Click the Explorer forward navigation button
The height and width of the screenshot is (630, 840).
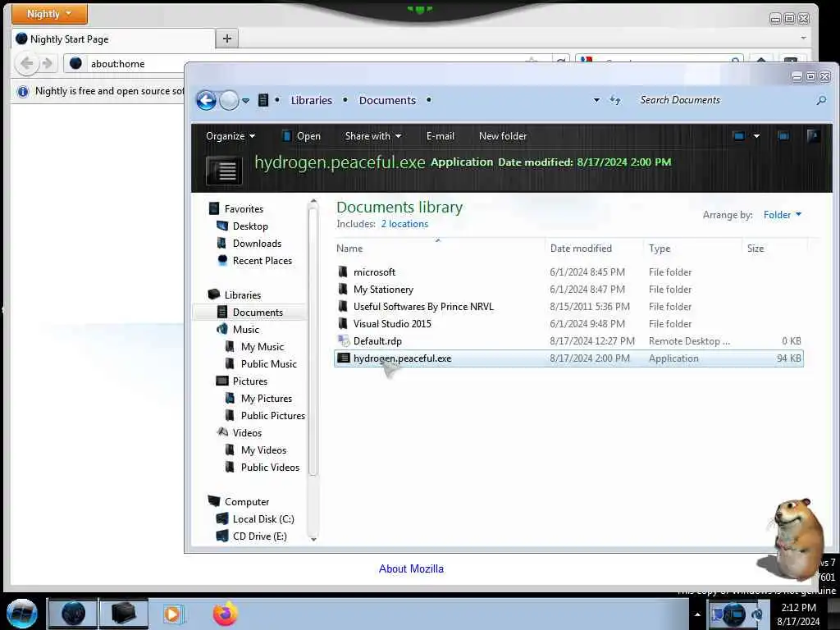coord(230,100)
